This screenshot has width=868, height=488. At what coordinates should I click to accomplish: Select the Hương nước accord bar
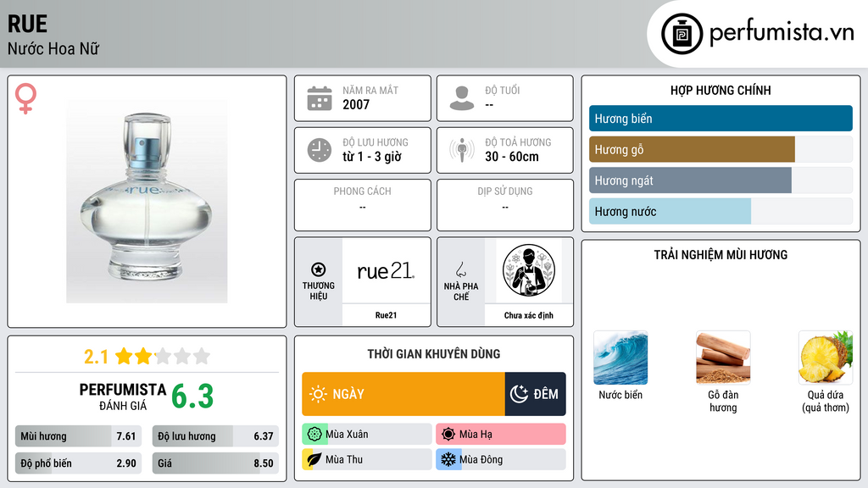[721, 211]
